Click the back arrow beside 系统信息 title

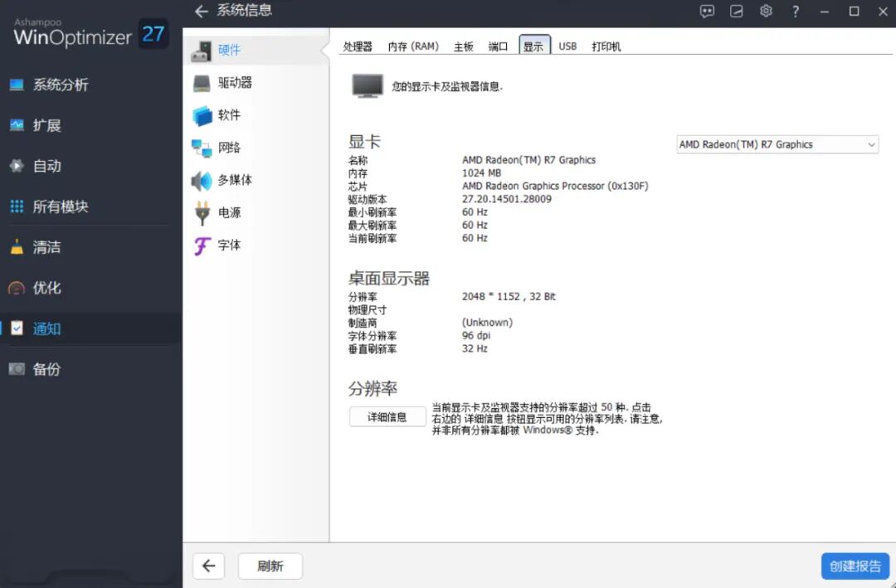click(201, 11)
